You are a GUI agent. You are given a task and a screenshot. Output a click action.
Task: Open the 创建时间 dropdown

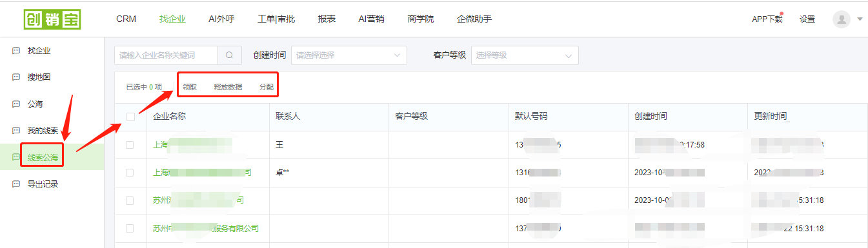coord(349,55)
